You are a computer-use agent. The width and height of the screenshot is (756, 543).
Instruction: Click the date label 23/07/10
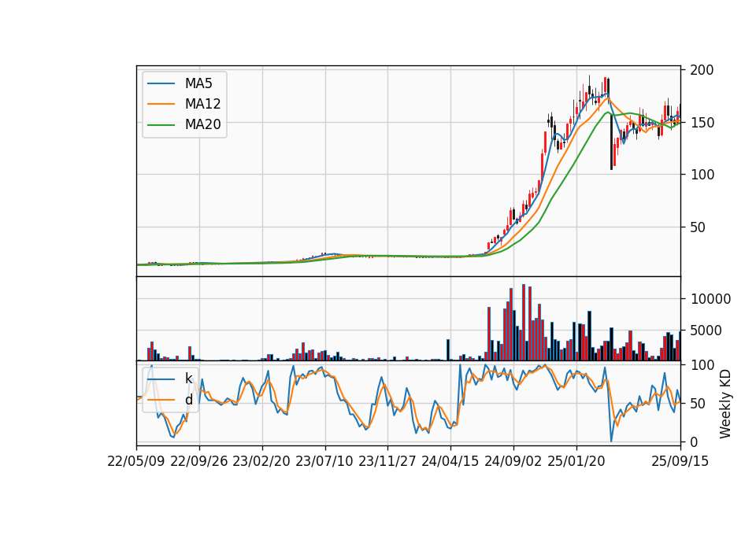coord(324,461)
